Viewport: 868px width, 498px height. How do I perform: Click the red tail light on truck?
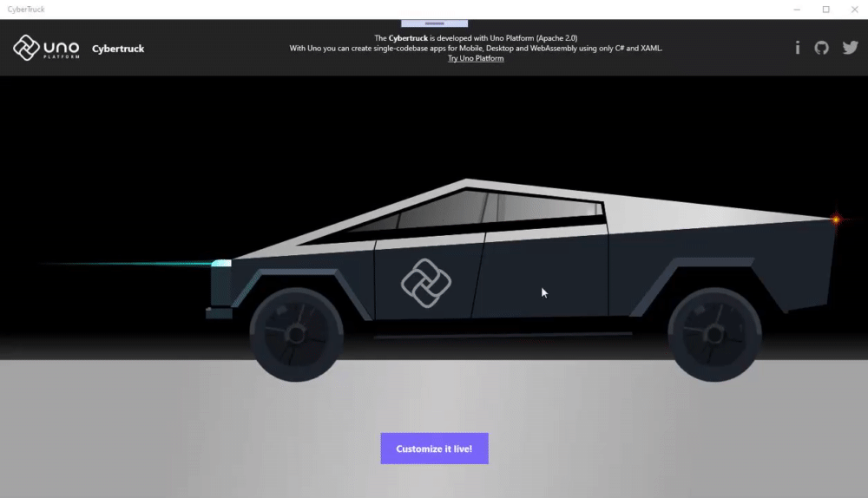[836, 220]
